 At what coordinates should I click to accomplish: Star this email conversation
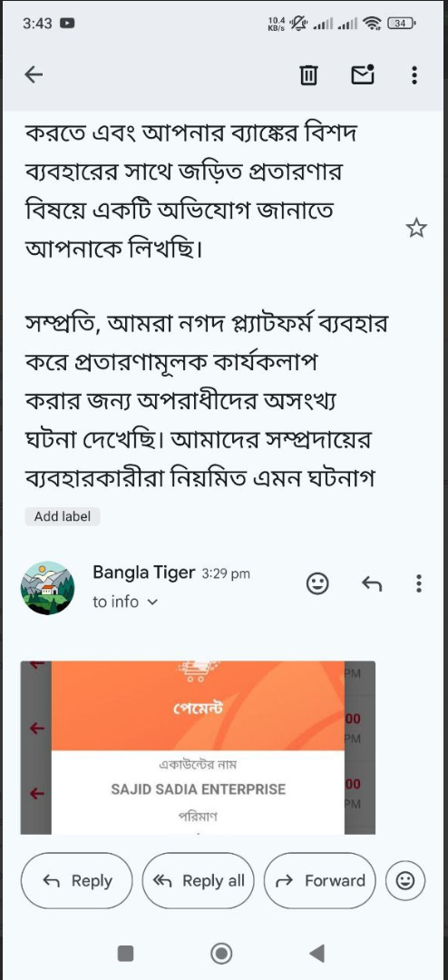coord(416,228)
